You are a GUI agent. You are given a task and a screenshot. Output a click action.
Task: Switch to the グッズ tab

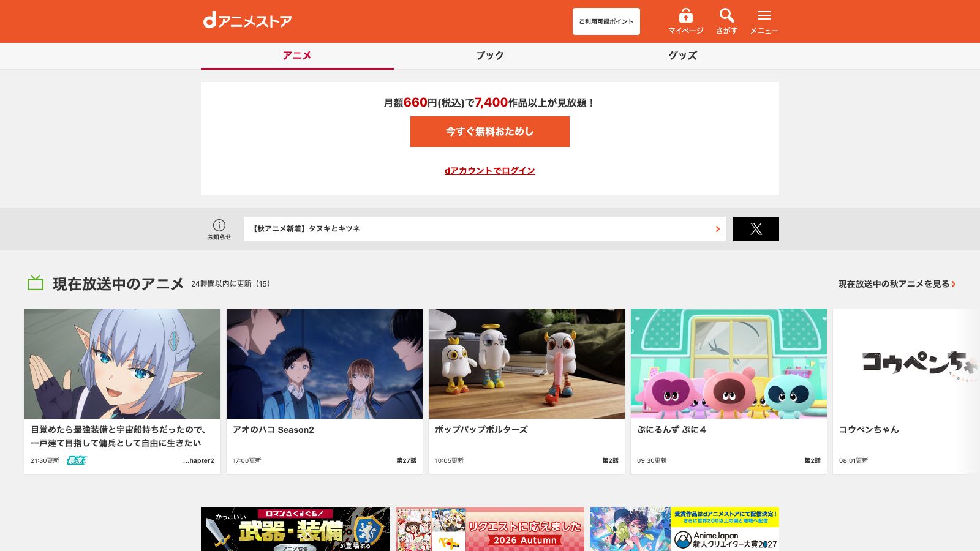click(682, 56)
